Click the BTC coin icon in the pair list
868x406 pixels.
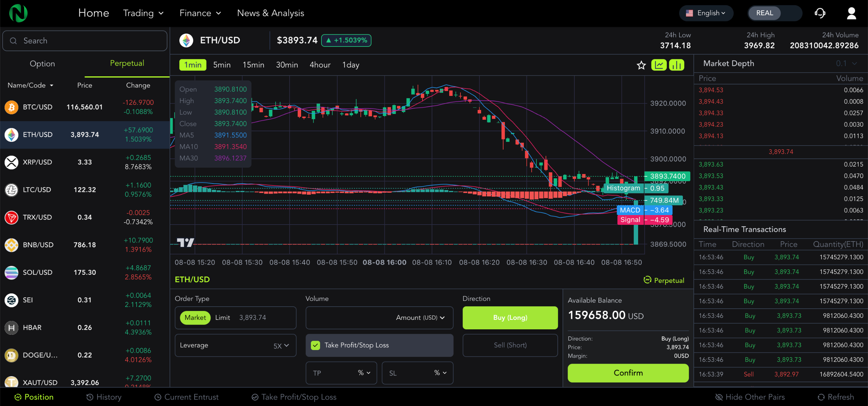[11, 107]
